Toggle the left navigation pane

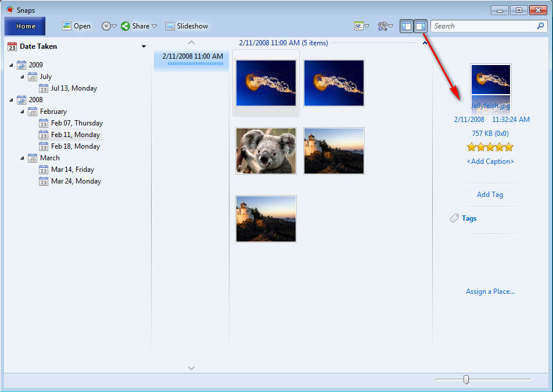pyautogui.click(x=406, y=26)
